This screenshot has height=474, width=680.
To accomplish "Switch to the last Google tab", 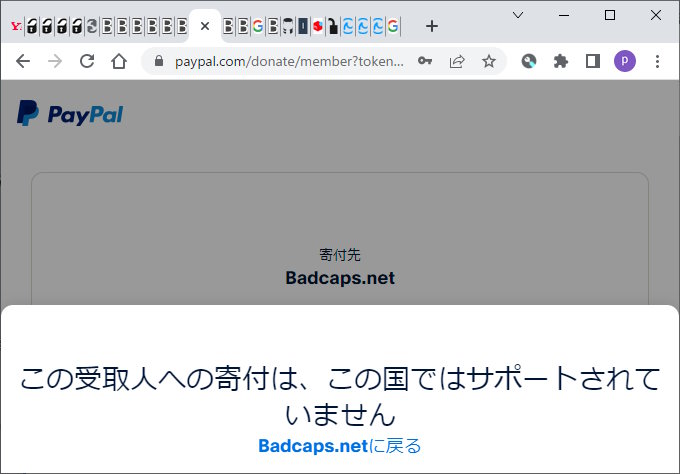I will (393, 26).
